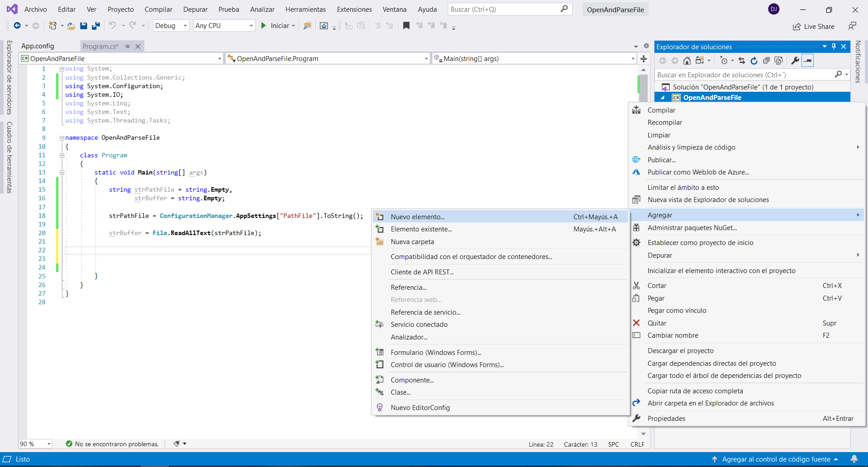
Task: Click the Home icon in Solution Explorer
Action: (x=687, y=61)
